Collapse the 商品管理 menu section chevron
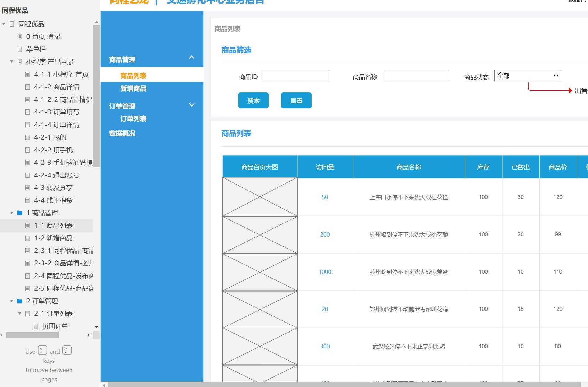Image resolution: width=588 pixels, height=387 pixels. point(192,58)
